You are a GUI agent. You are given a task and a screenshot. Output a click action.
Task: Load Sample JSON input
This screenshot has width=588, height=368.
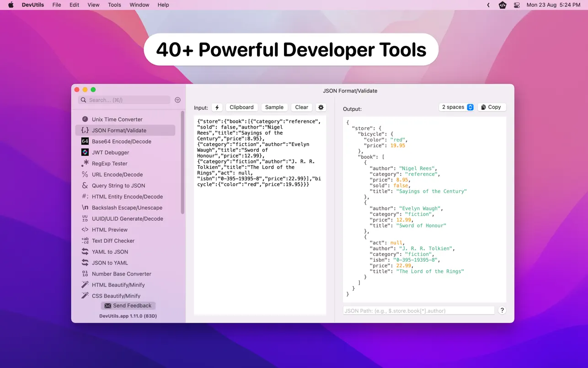(274, 107)
